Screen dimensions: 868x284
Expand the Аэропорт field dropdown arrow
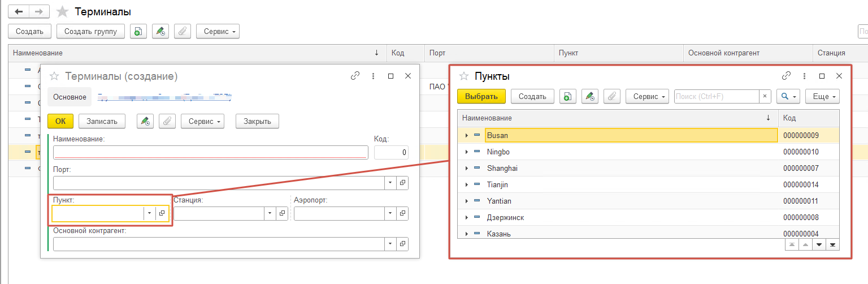pyautogui.click(x=390, y=213)
